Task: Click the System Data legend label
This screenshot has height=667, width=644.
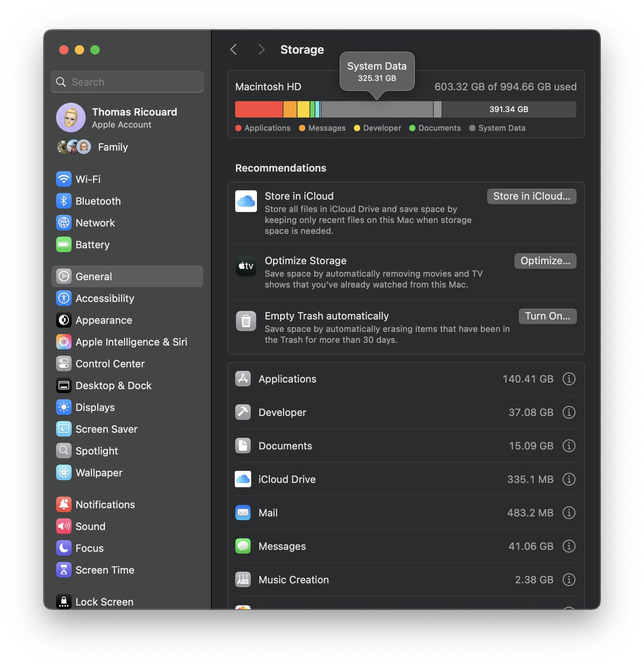Action: point(502,128)
